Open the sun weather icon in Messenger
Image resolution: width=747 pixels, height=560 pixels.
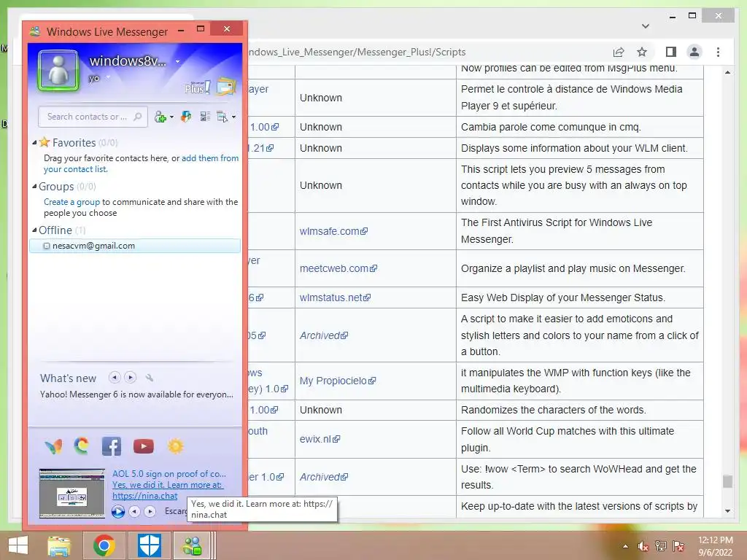click(x=175, y=446)
